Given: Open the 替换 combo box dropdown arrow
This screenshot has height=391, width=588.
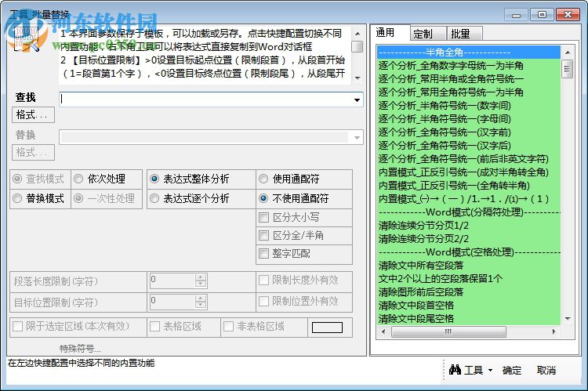Looking at the screenshot, I should (357, 138).
